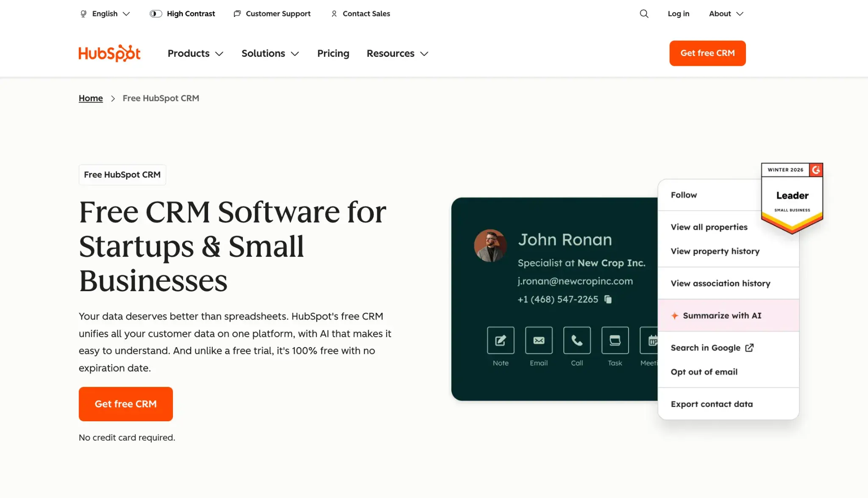Expand the Resources menu
Image resolution: width=868 pixels, height=498 pixels.
(398, 53)
